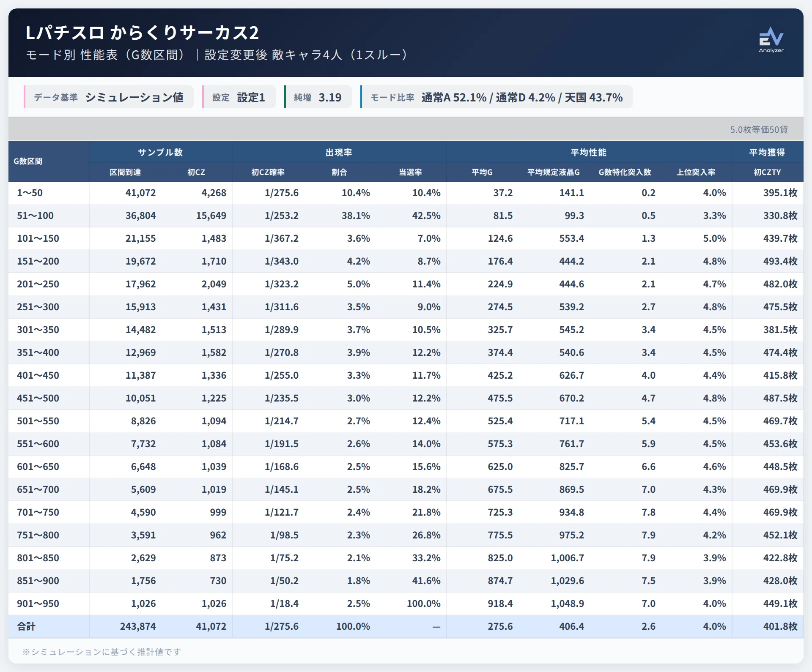This screenshot has height=672, width=812.
Task: Select the 合計 total row label
Action: (x=26, y=626)
